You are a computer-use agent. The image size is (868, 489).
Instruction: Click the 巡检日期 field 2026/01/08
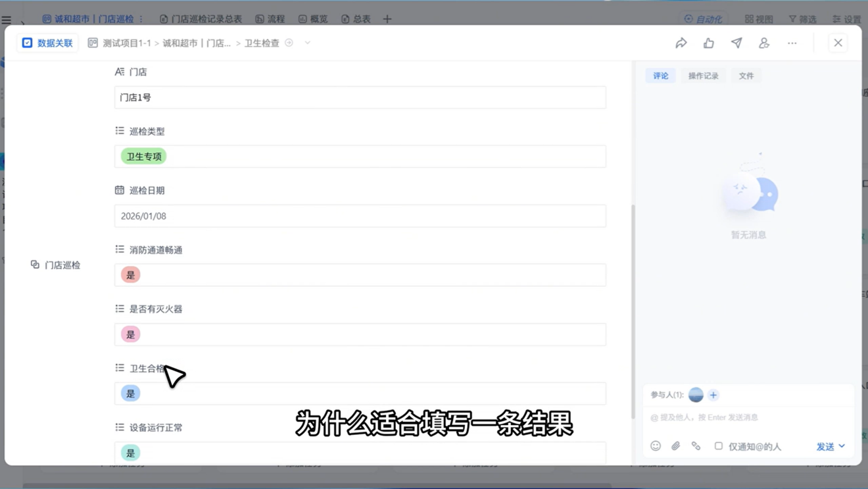(x=360, y=216)
